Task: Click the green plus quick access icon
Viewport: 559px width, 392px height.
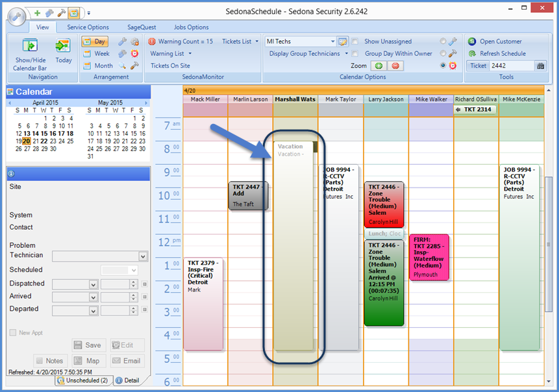Action: click(x=37, y=13)
